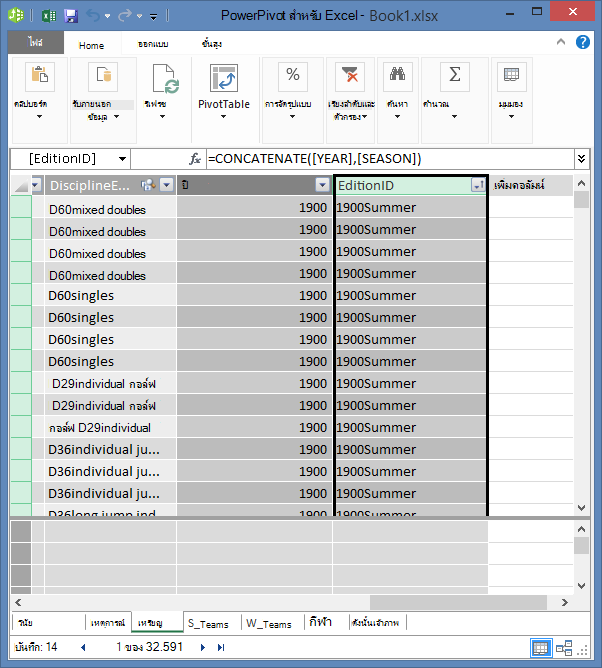Viewport: 602px width, 668px height.
Task: Switch to the S_Teams sheet tab
Action: click(208, 624)
